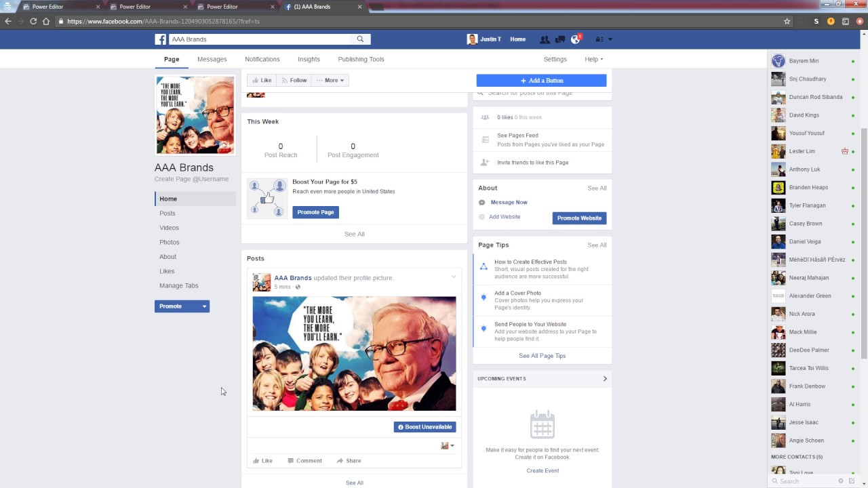Image resolution: width=868 pixels, height=488 pixels.
Task: Click the page profile picture thumbnail
Action: 195,115
